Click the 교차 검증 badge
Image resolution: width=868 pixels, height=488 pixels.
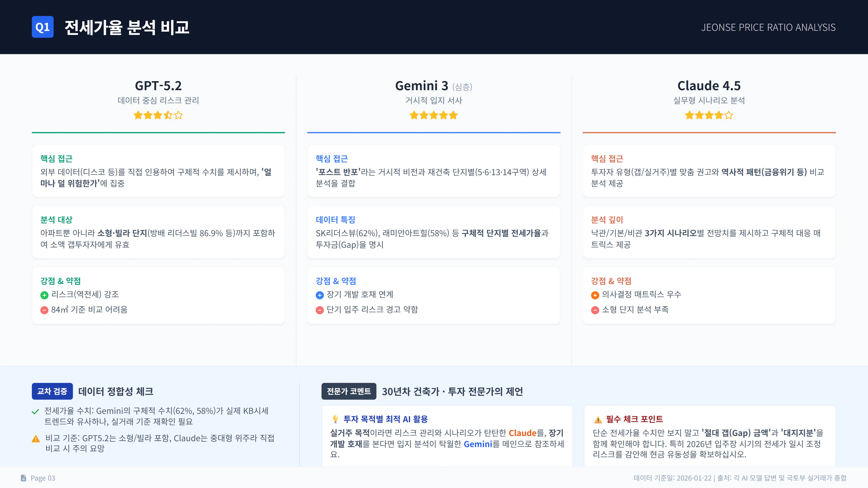tap(52, 391)
